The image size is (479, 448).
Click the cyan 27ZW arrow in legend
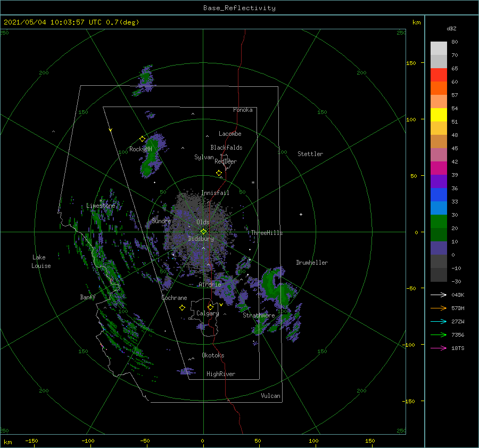click(x=439, y=321)
